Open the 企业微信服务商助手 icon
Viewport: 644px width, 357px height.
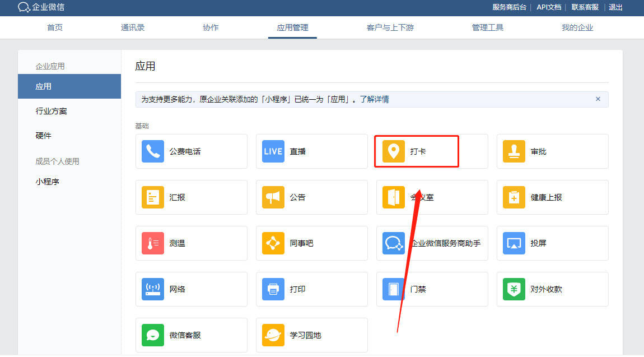(393, 243)
